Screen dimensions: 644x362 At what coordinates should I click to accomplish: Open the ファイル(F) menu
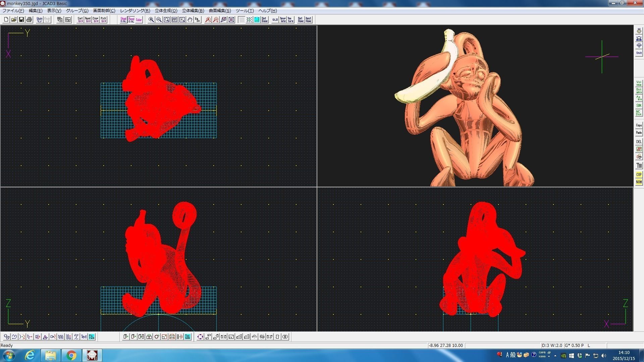coord(13,11)
